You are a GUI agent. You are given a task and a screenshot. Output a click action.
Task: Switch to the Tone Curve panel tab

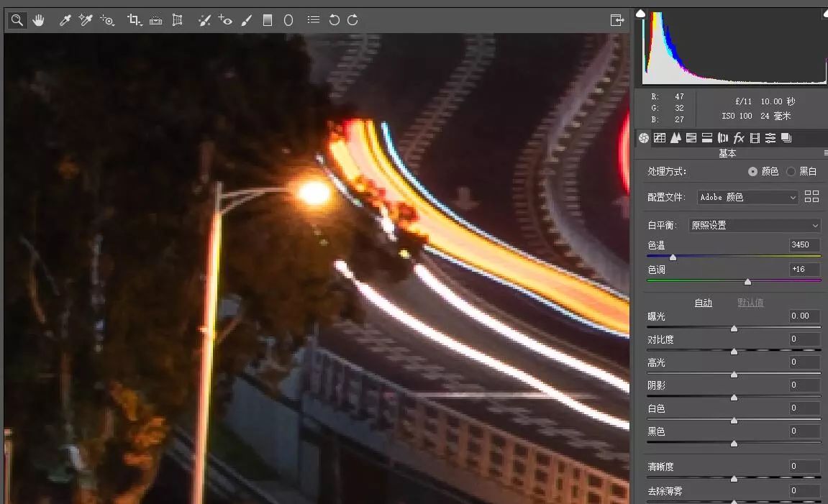tap(660, 138)
